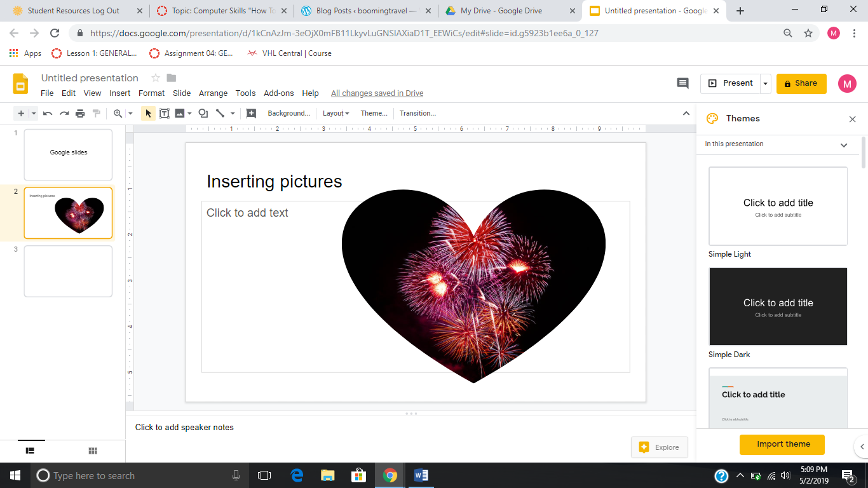Click the Add comment toolbar icon
Image resolution: width=868 pixels, height=488 pixels.
tap(251, 114)
